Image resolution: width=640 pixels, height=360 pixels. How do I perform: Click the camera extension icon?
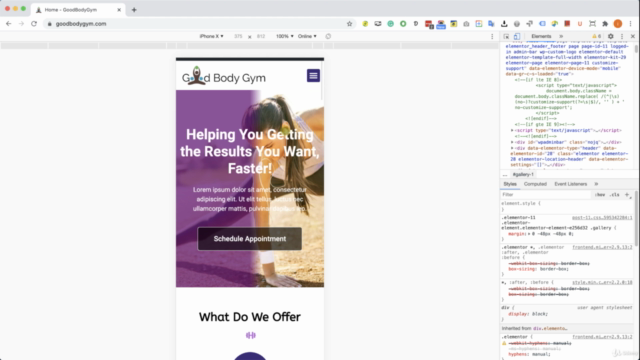[x=466, y=24]
